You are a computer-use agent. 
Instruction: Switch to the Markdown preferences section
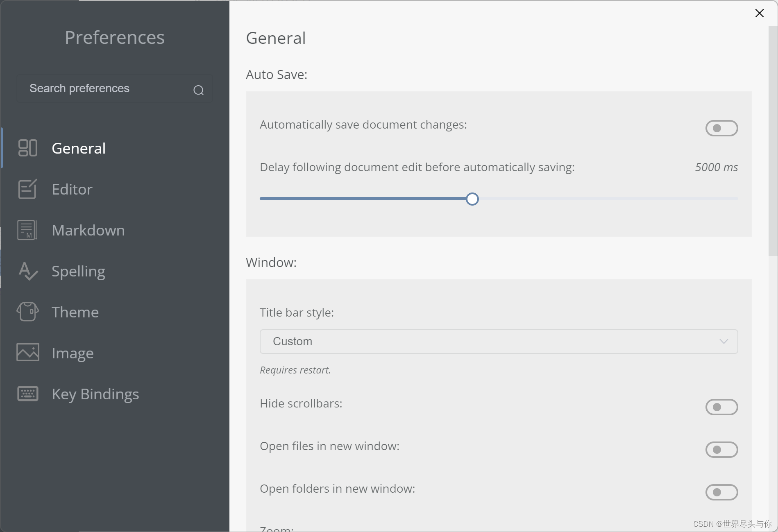click(x=88, y=230)
